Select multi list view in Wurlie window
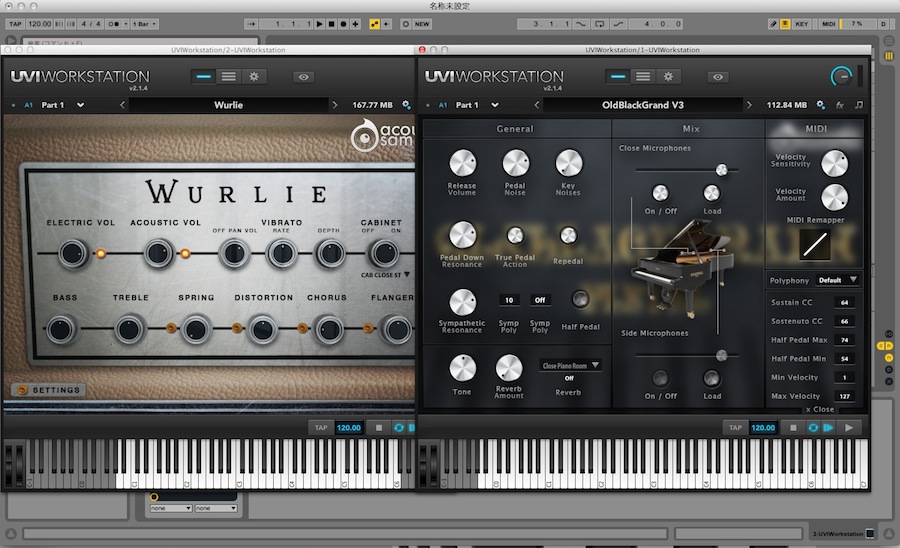Viewport: 900px width, 548px height. coord(228,76)
